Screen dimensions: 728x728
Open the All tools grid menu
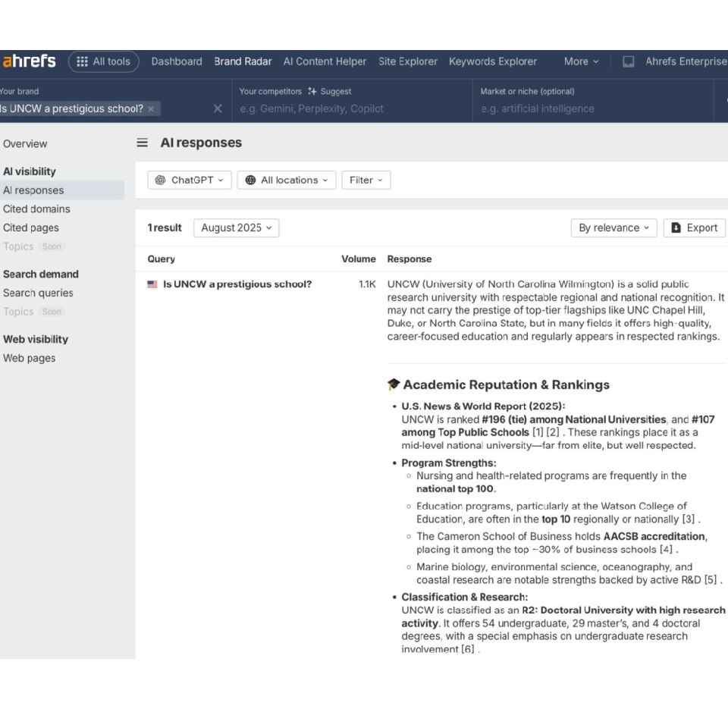(104, 61)
